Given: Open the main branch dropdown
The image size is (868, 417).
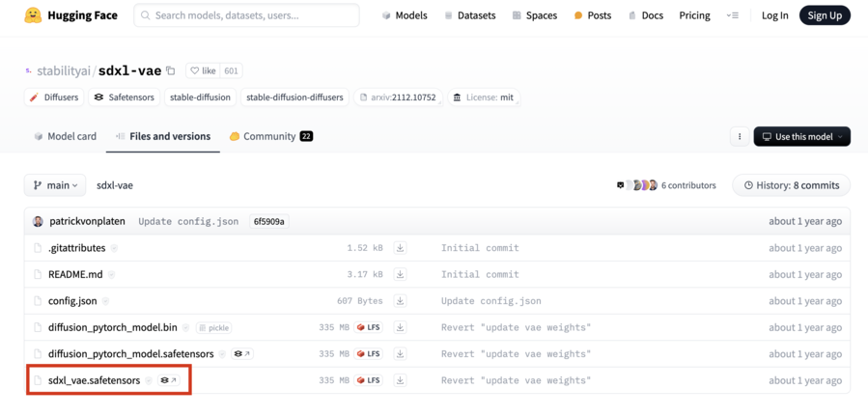Looking at the screenshot, I should tap(55, 185).
